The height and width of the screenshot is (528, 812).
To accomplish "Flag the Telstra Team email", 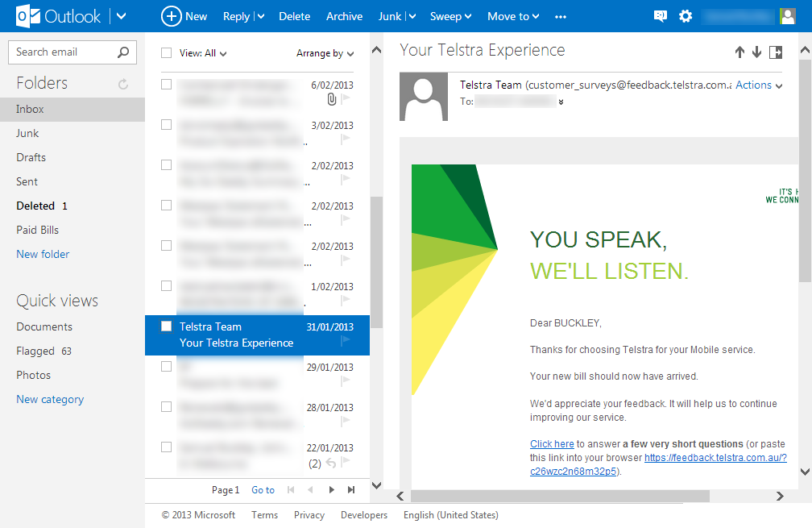I will pyautogui.click(x=346, y=340).
